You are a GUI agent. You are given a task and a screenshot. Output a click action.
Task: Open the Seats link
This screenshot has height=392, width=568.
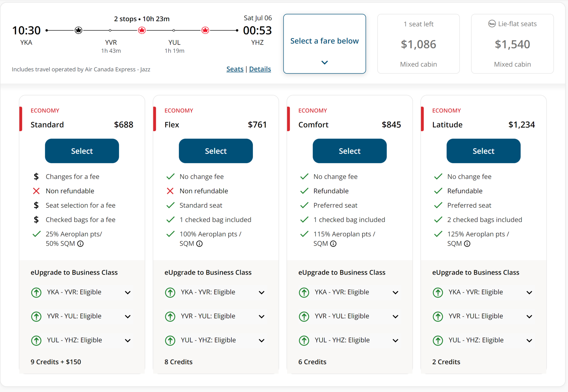(x=235, y=69)
